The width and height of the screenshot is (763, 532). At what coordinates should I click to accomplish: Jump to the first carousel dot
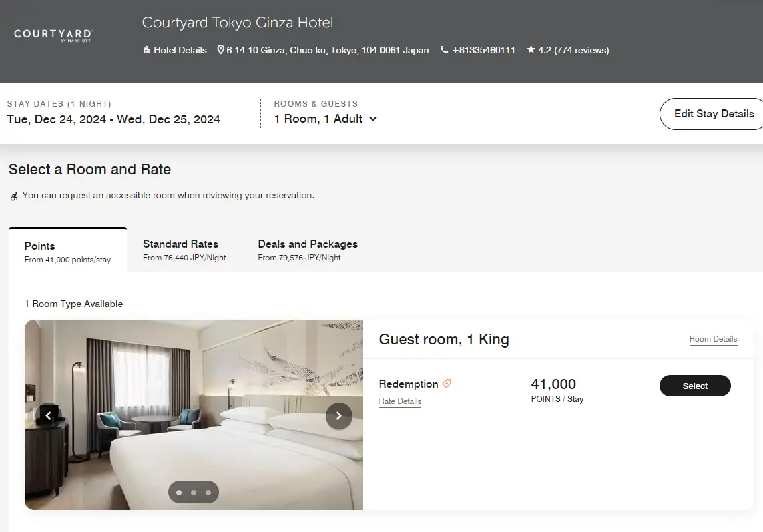(179, 493)
